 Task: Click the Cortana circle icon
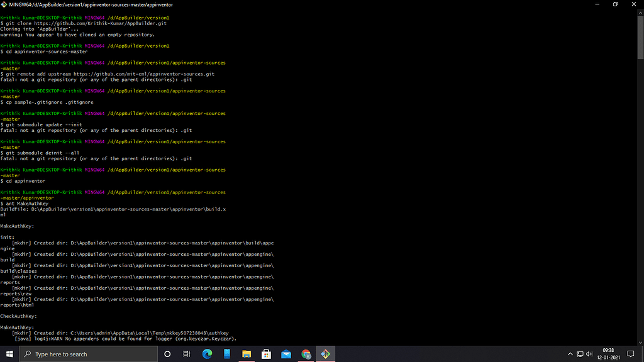167,354
